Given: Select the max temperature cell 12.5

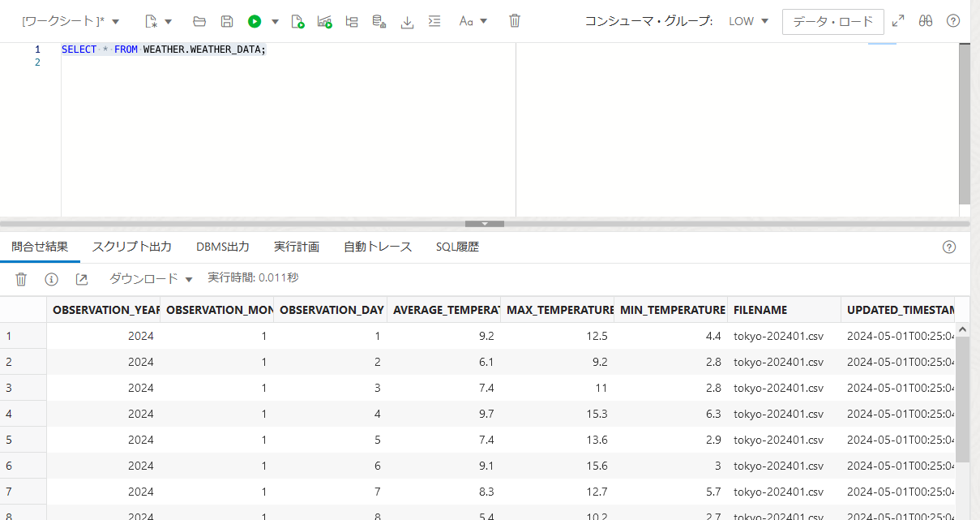Looking at the screenshot, I should tap(557, 336).
